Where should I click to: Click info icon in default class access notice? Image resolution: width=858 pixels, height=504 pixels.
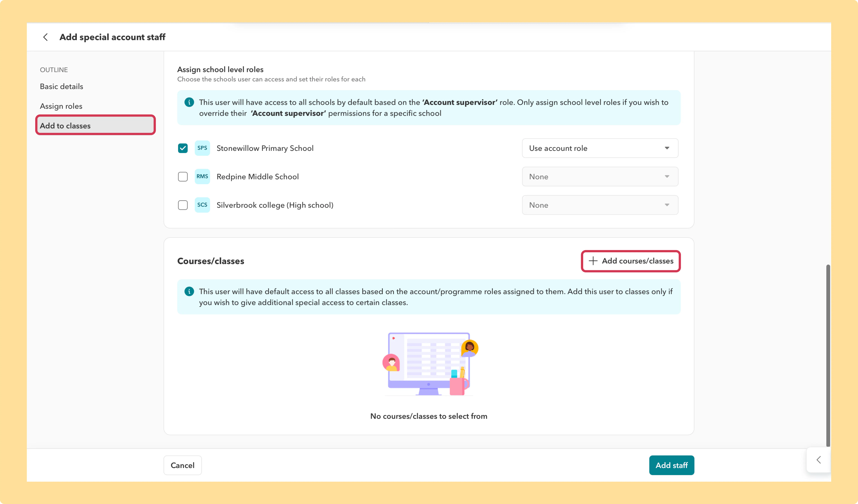tap(189, 291)
